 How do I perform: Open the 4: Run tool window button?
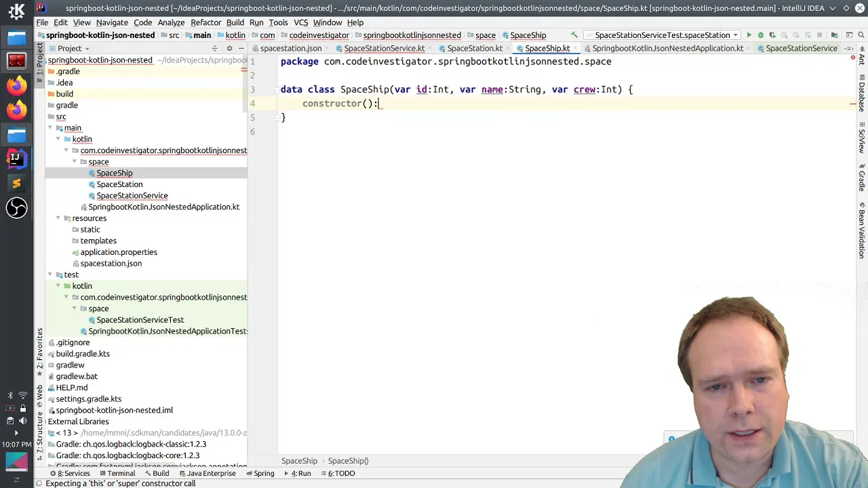click(296, 473)
